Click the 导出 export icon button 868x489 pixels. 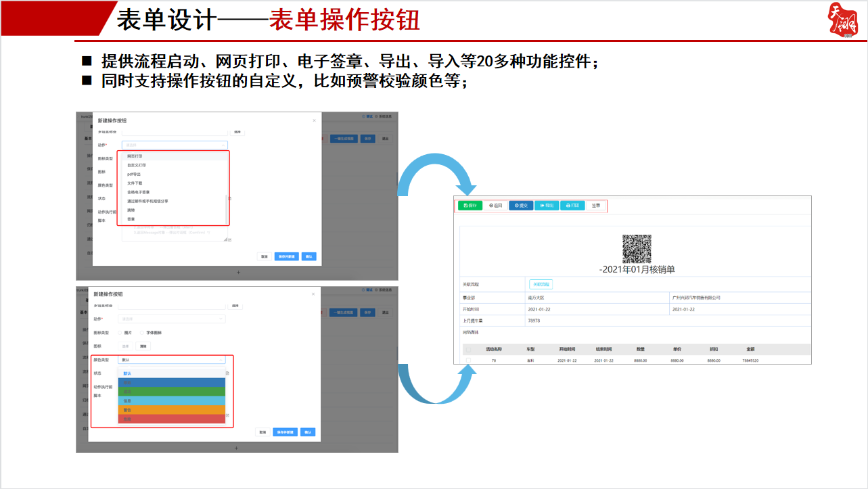tap(547, 205)
